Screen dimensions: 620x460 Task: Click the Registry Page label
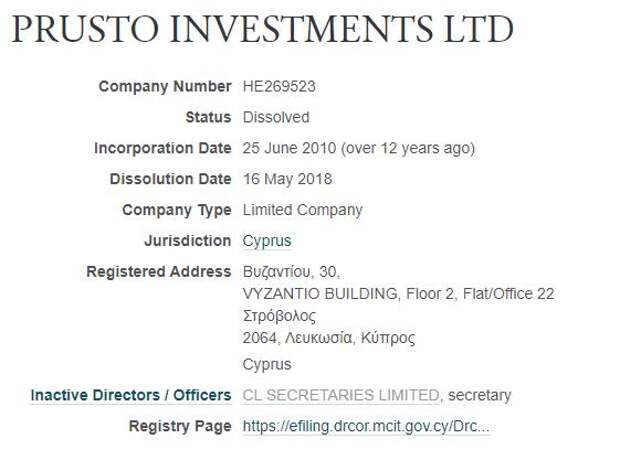180,426
